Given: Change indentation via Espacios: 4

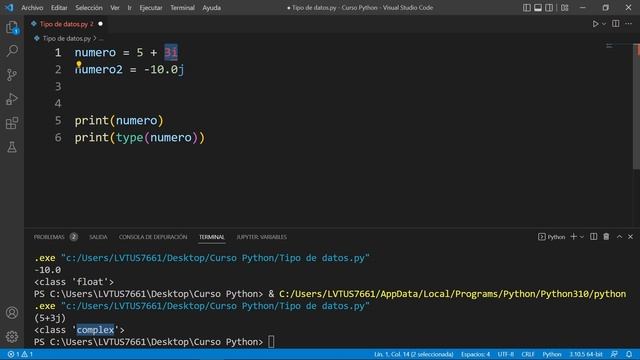Looking at the screenshot, I should (476, 354).
